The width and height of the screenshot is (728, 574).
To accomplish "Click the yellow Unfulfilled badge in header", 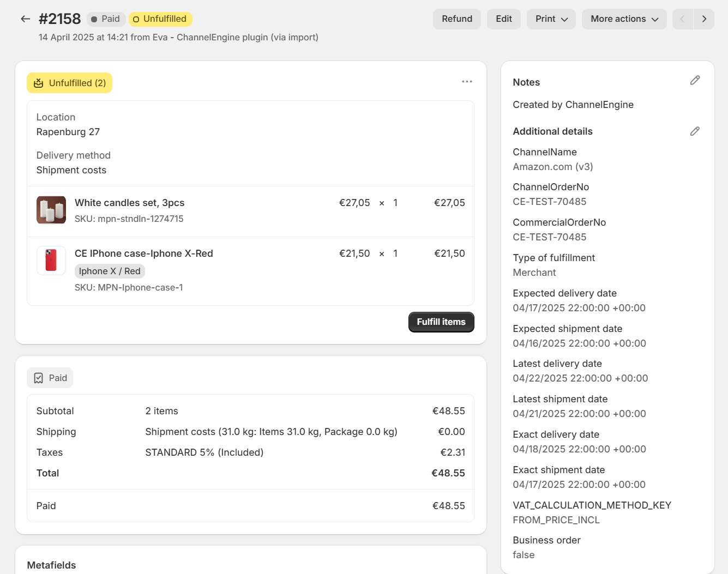I will (160, 19).
